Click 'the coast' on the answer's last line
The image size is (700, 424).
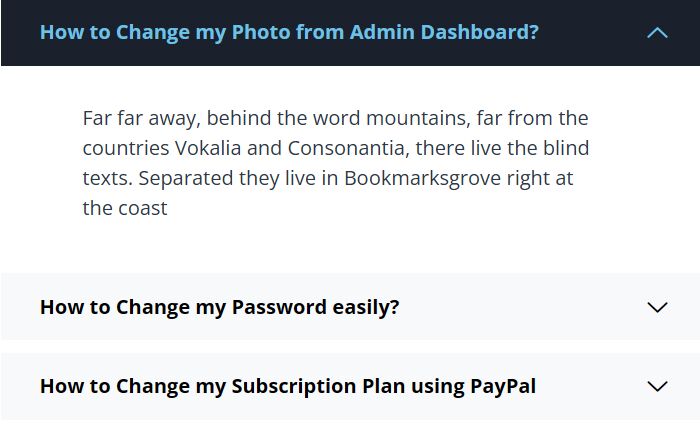[125, 208]
